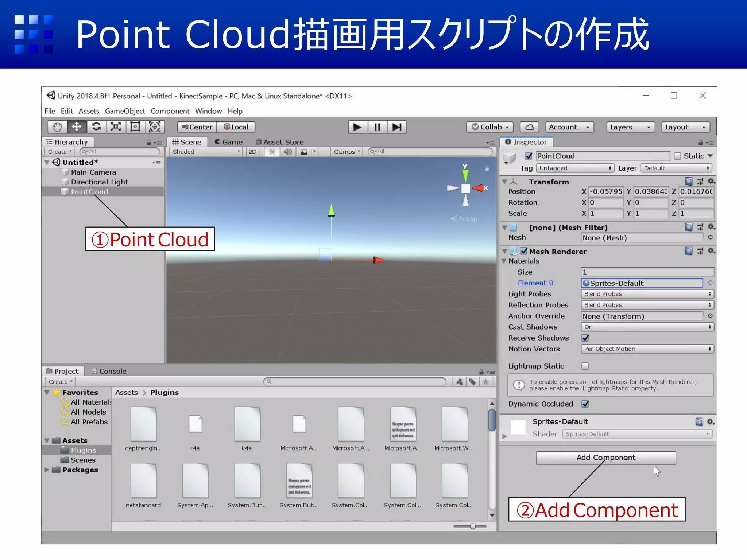Open the Tag Untagged dropdown

point(575,168)
